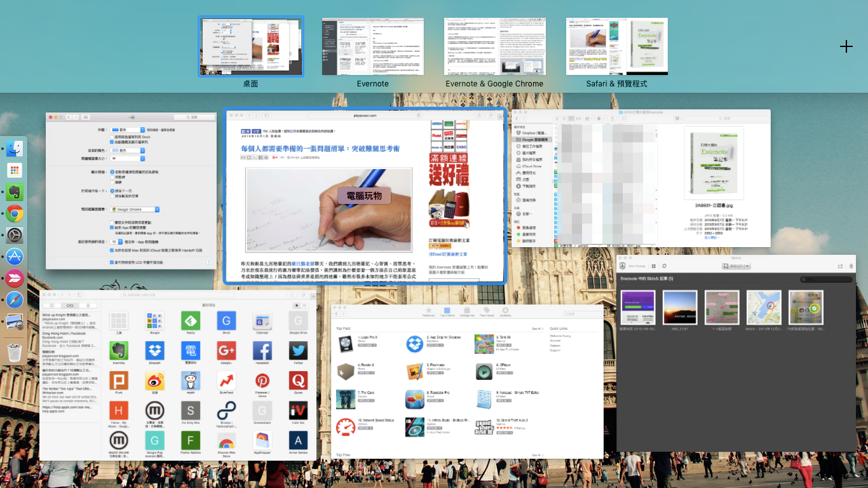Select show scroll bars when scrolling option
Viewport: 868px width, 488px height.
click(112, 177)
